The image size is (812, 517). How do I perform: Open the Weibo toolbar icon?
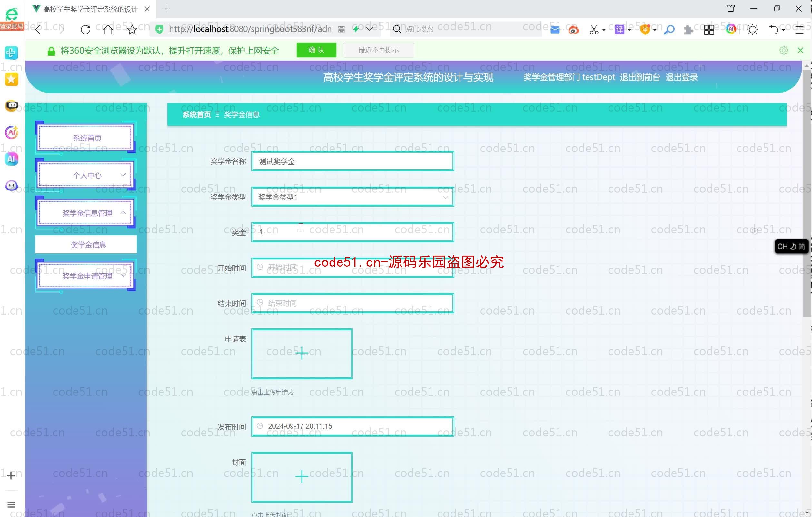[x=573, y=30]
